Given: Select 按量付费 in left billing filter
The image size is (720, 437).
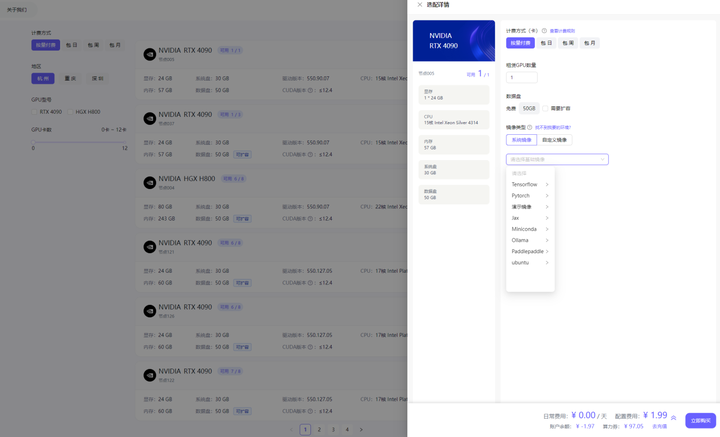Looking at the screenshot, I should (x=45, y=45).
